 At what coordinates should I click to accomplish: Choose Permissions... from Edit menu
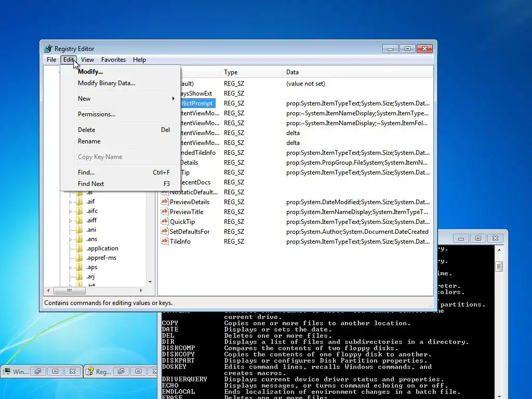pos(120,114)
